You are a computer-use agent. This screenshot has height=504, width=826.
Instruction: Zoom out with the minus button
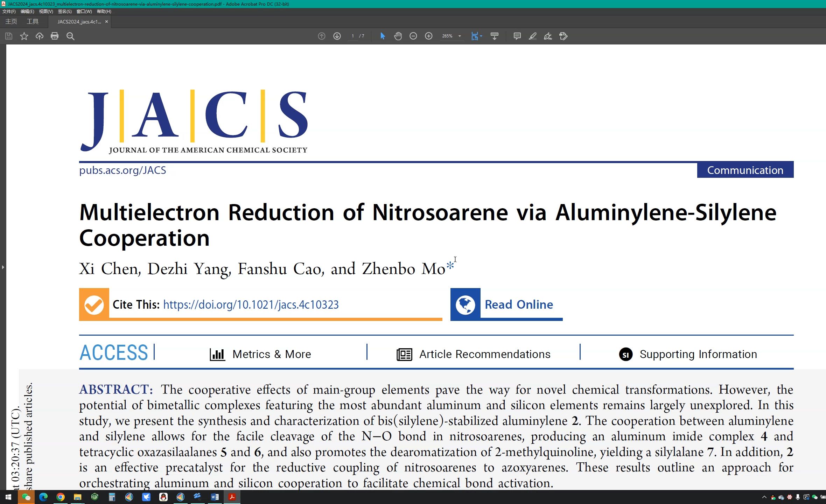(x=413, y=36)
